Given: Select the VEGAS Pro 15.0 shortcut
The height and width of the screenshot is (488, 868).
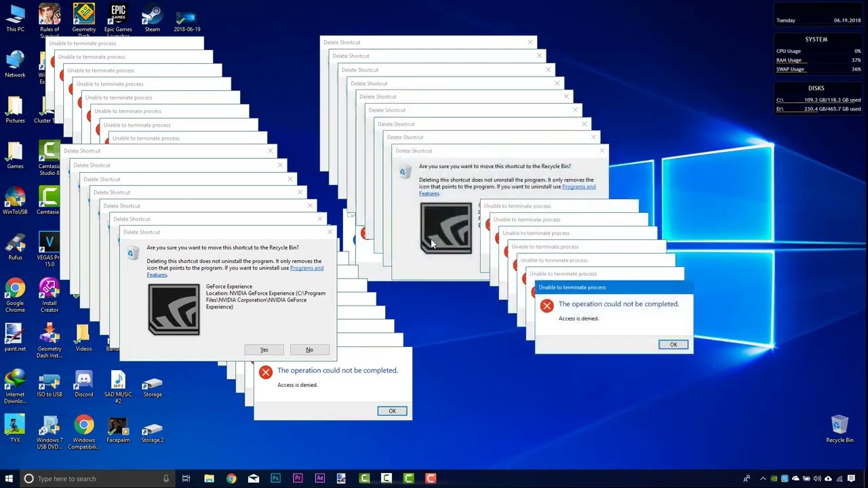Looking at the screenshot, I should click(49, 249).
